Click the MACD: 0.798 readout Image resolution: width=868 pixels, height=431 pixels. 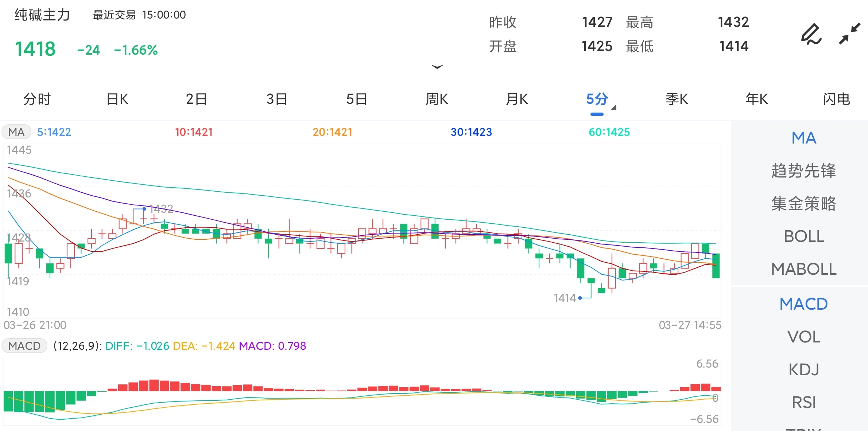pos(272,346)
